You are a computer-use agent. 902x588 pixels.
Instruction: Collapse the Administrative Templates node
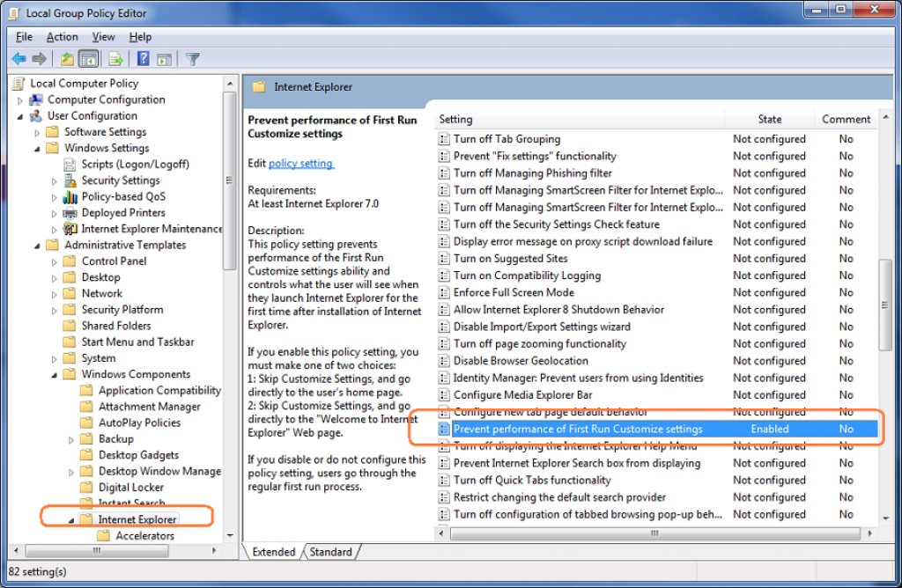pyautogui.click(x=37, y=246)
